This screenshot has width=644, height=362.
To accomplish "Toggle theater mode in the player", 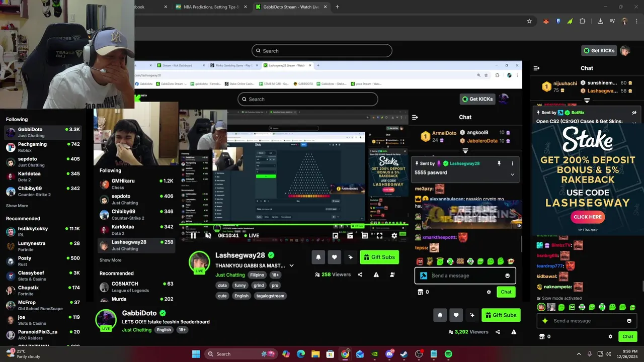I will [365, 235].
